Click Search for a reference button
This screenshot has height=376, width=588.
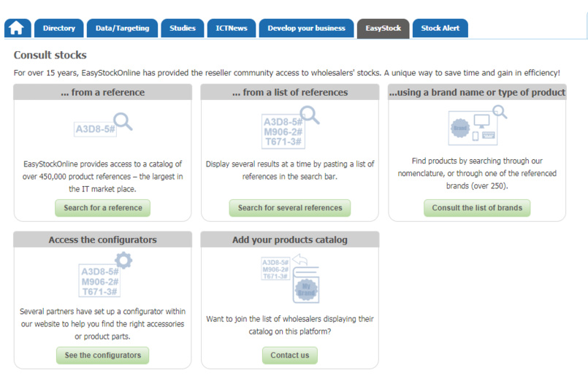pyautogui.click(x=103, y=208)
